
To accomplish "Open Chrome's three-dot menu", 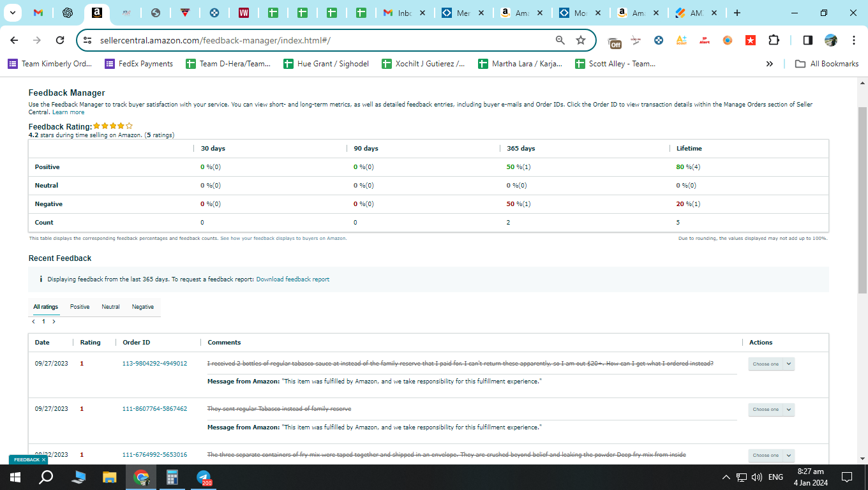I will pos(854,40).
